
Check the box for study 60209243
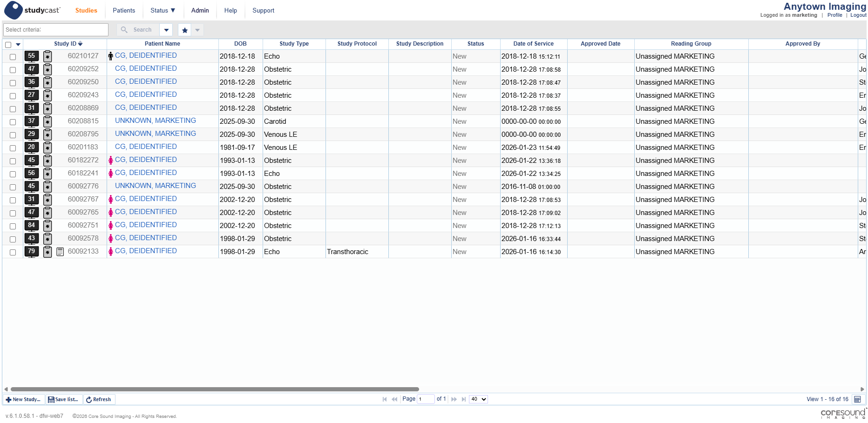coord(13,96)
